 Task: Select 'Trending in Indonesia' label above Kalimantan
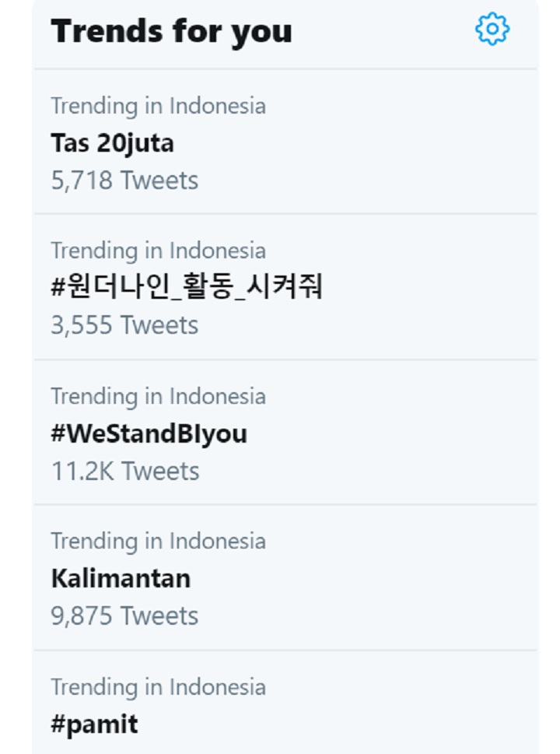click(158, 542)
